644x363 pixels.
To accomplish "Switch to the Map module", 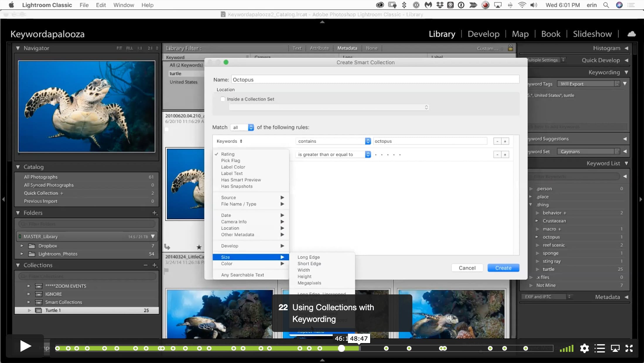I will pos(520,34).
